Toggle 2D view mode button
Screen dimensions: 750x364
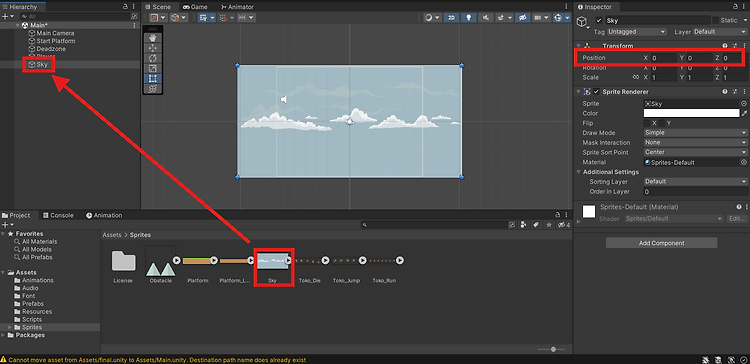click(x=452, y=17)
